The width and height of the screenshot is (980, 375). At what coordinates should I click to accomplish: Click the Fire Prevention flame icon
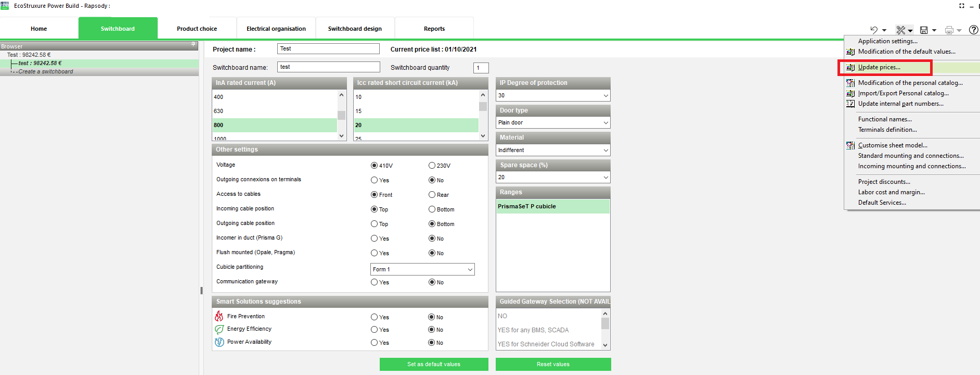(x=219, y=316)
